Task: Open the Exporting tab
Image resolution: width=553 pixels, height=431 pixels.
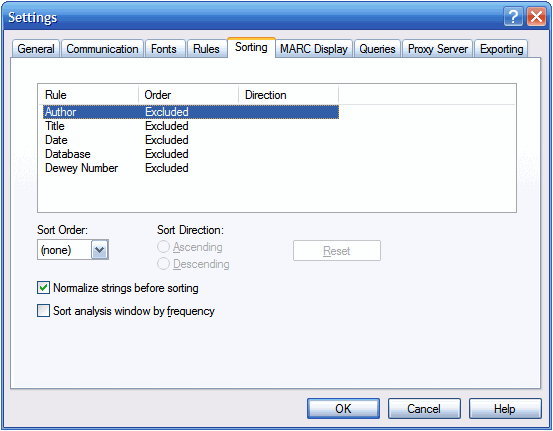Action: 502,49
